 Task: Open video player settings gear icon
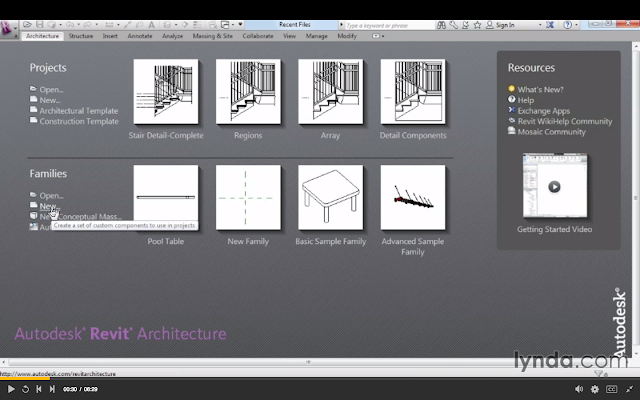pos(595,389)
